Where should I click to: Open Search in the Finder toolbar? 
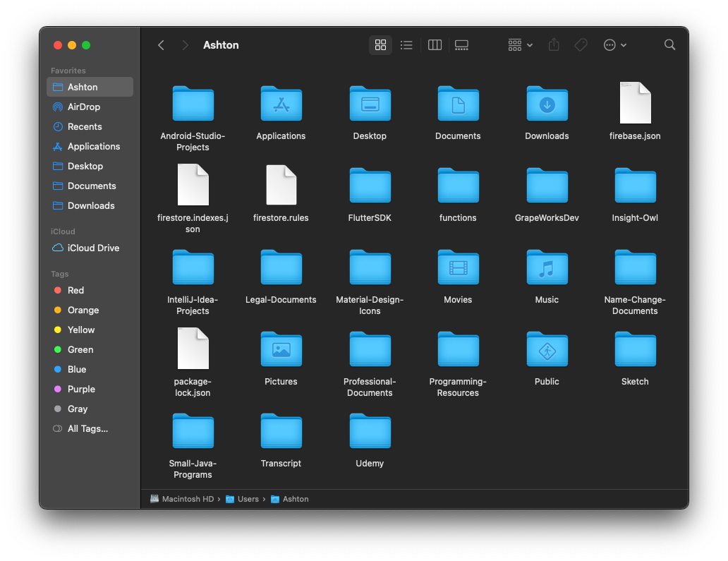click(x=669, y=44)
